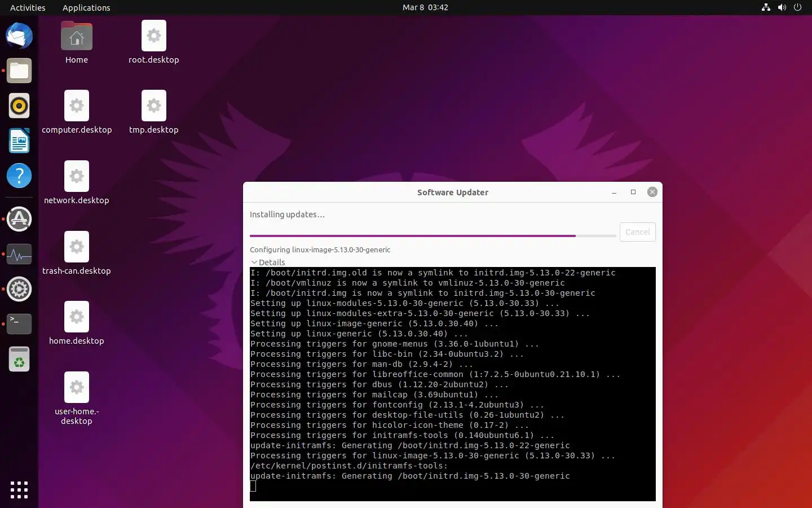Image resolution: width=812 pixels, height=508 pixels.
Task: Select home.desktop file on desktop
Action: [x=77, y=323]
